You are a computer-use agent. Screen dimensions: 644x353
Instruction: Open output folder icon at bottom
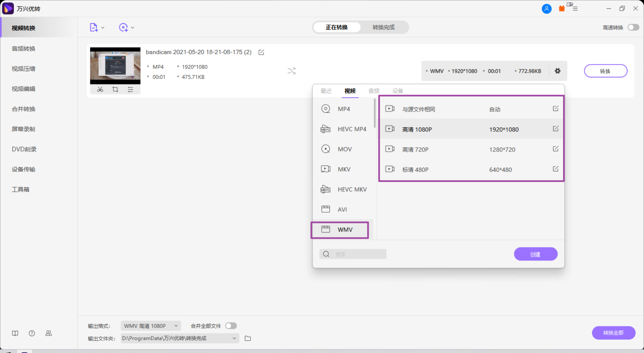(x=248, y=338)
